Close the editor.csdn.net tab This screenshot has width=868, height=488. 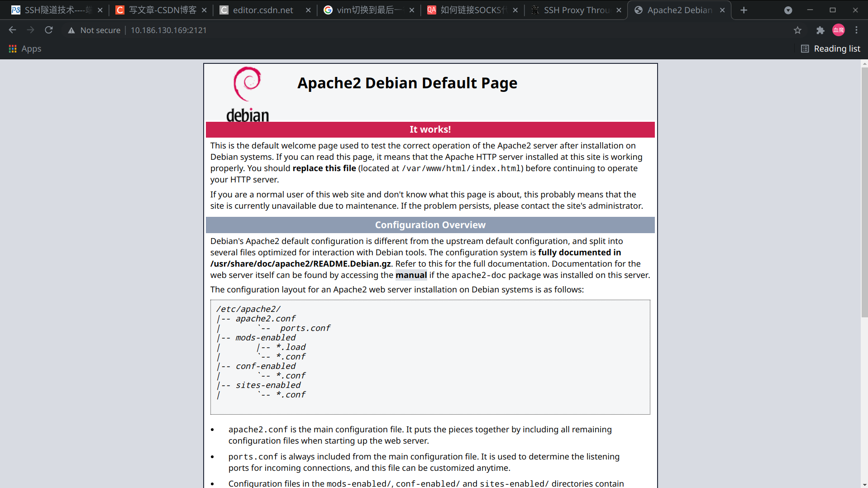coord(308,10)
